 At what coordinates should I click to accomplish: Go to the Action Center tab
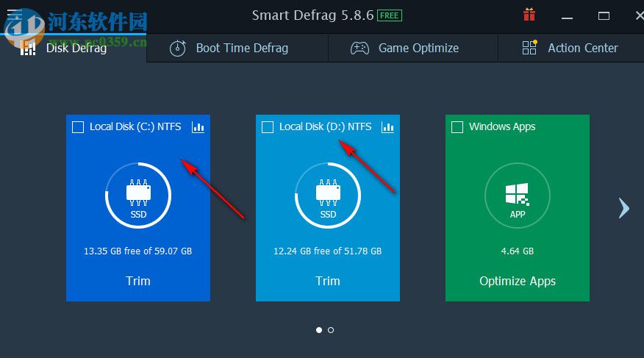tap(571, 48)
